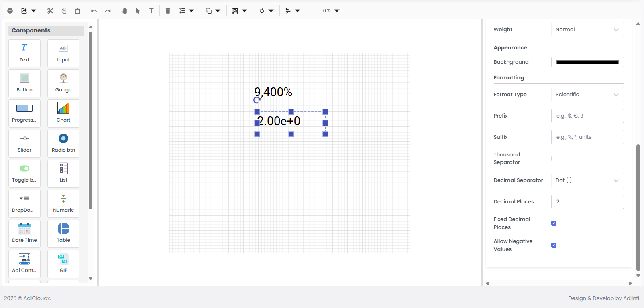This screenshot has width=644, height=308.
Task: Click the components panel scroll-down arrow
Action: (91, 279)
